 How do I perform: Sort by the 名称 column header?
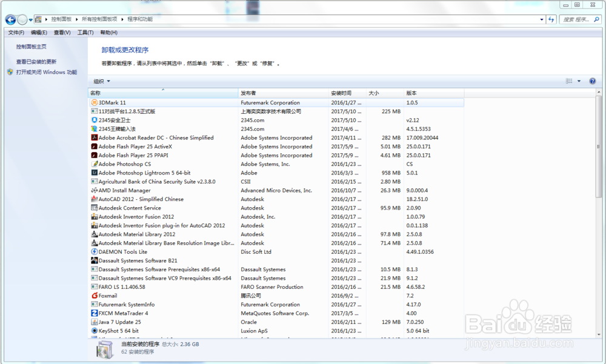coord(163,93)
